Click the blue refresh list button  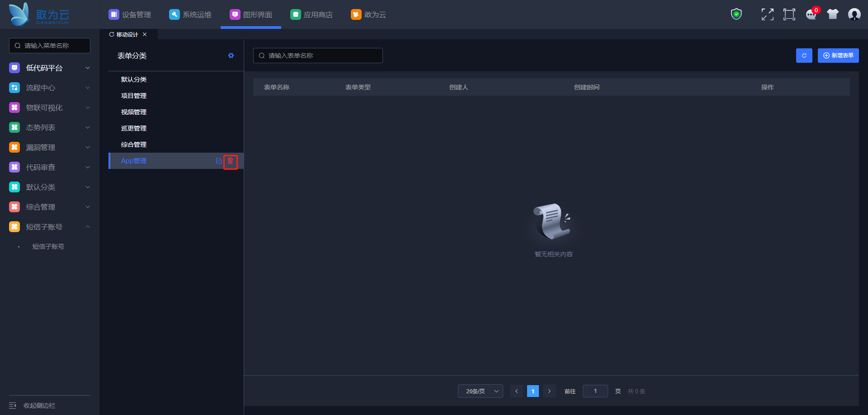click(x=804, y=56)
